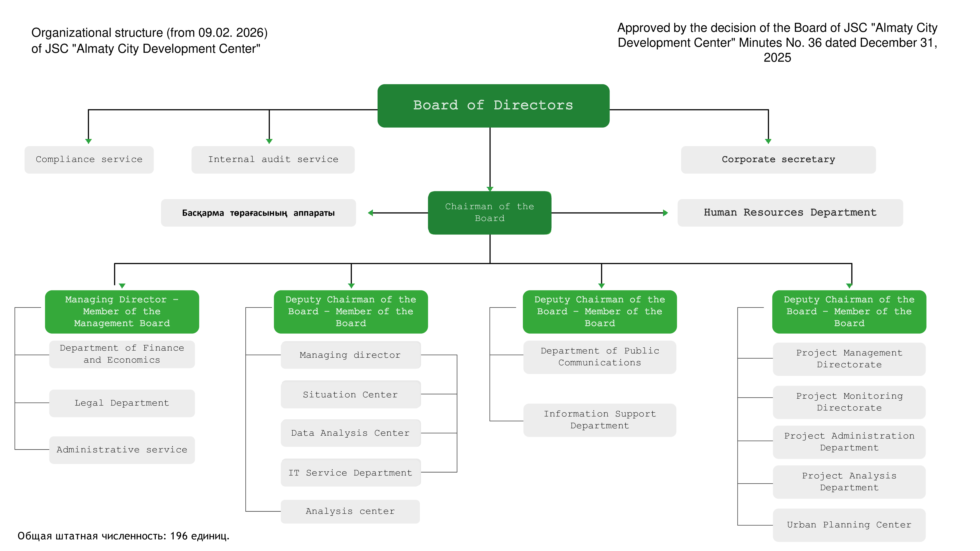The height and width of the screenshot is (551, 980).
Task: Open Department of Finance and Economics
Action: pos(122,354)
